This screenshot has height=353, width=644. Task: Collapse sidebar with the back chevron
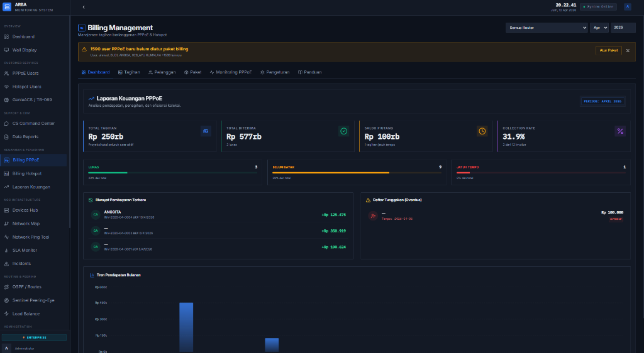(x=84, y=7)
